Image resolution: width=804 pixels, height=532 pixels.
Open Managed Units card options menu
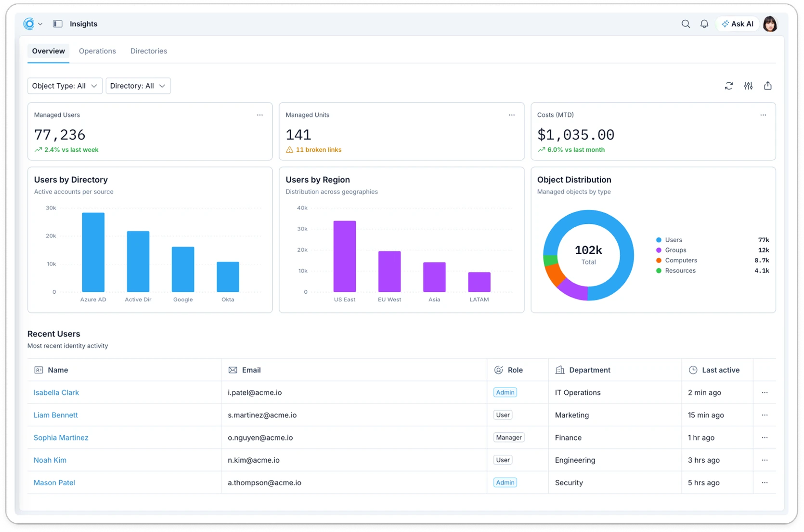[x=512, y=115]
